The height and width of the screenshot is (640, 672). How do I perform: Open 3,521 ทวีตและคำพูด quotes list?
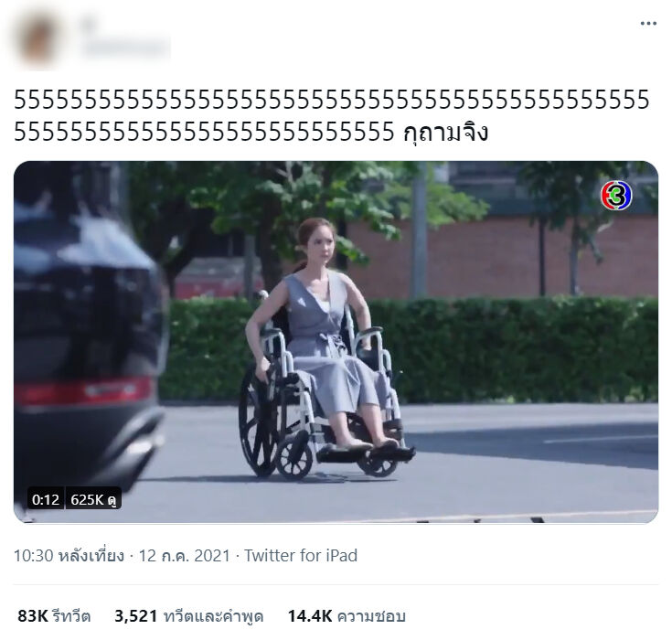click(188, 616)
